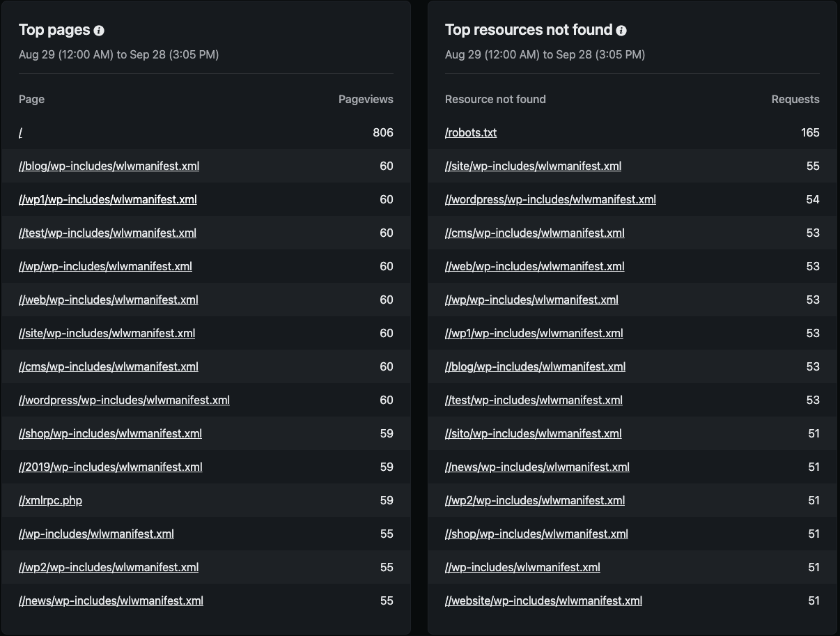The height and width of the screenshot is (636, 840).
Task: Click //blog/wp-includes/wlwmanifest.xml in Top pages
Action: point(109,166)
